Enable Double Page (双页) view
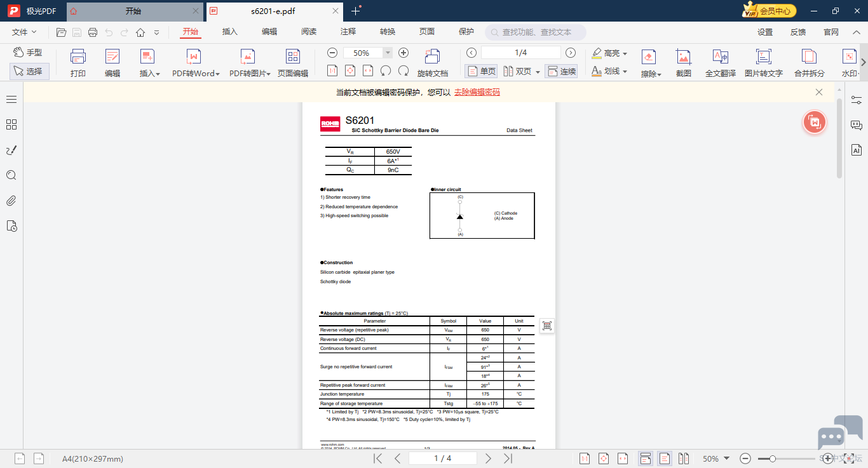868x468 pixels. pyautogui.click(x=517, y=71)
